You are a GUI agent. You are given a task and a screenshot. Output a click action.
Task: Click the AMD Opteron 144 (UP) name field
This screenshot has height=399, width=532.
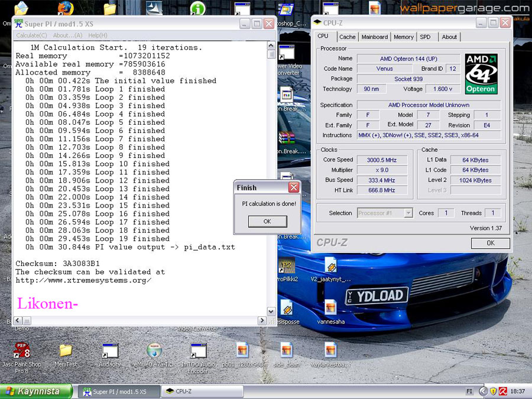click(408, 59)
